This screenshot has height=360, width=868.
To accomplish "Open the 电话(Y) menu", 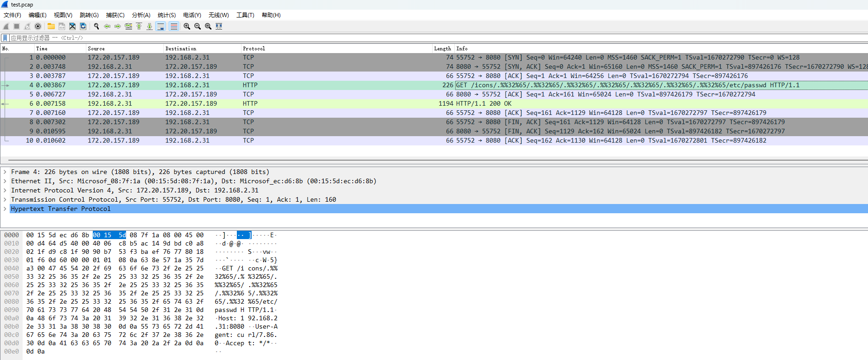I will pyautogui.click(x=192, y=15).
